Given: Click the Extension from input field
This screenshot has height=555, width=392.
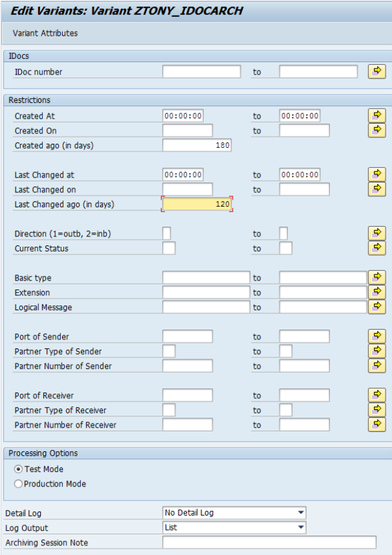Looking at the screenshot, I should pyautogui.click(x=206, y=293).
